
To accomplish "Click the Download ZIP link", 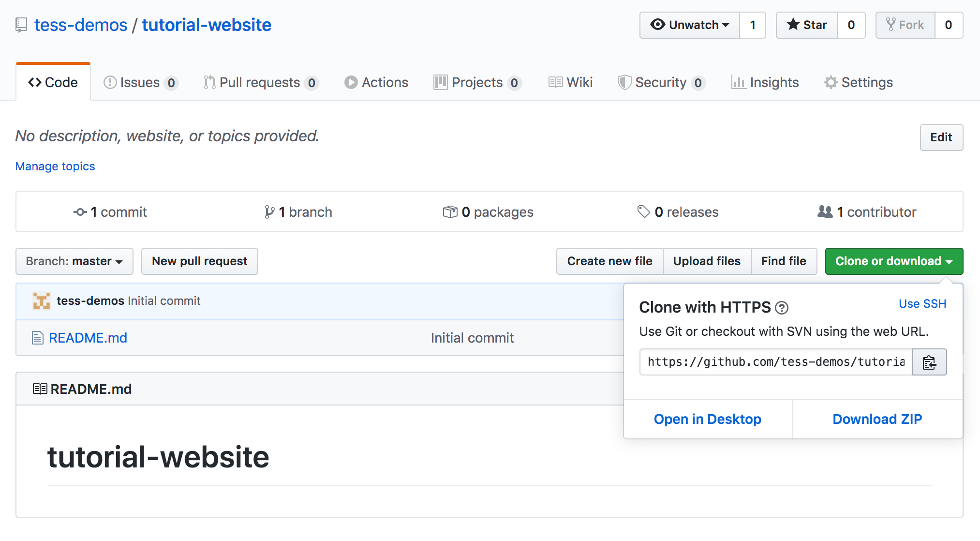I will (x=877, y=419).
